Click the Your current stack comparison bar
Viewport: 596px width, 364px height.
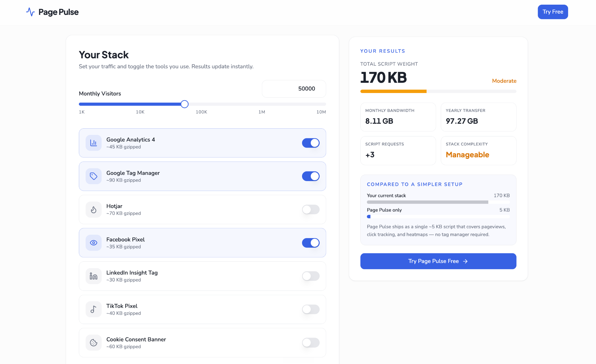click(438, 202)
